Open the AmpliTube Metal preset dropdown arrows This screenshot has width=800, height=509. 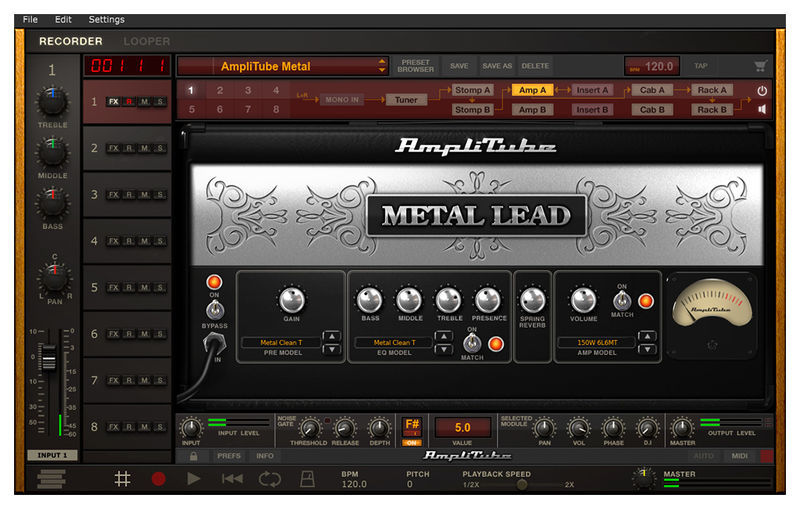(382, 66)
